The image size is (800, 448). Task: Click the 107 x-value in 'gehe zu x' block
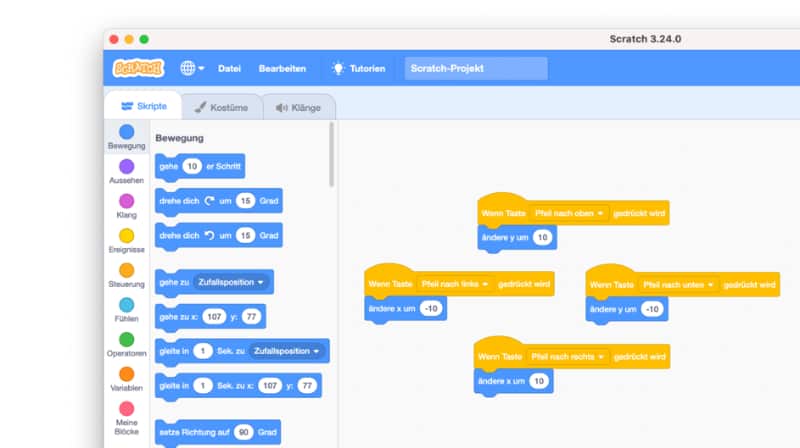pyautogui.click(x=214, y=317)
